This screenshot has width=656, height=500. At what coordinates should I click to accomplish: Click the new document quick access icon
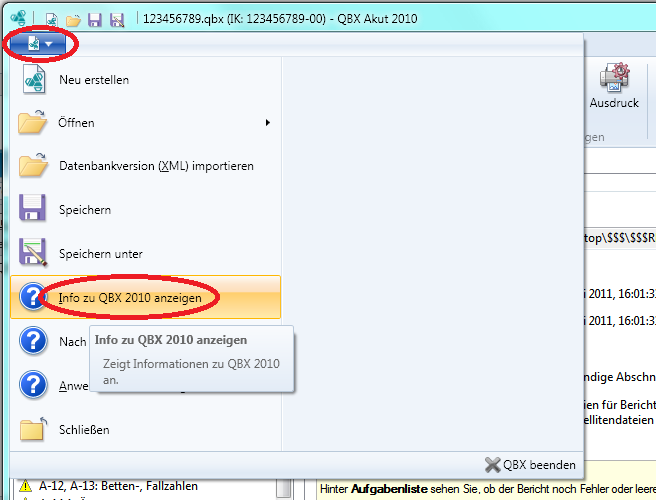[x=51, y=20]
